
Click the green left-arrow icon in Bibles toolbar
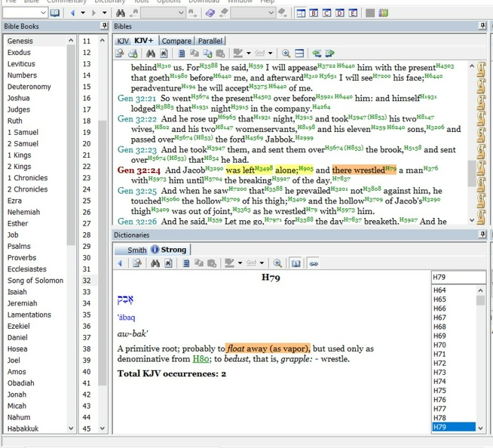(317, 53)
